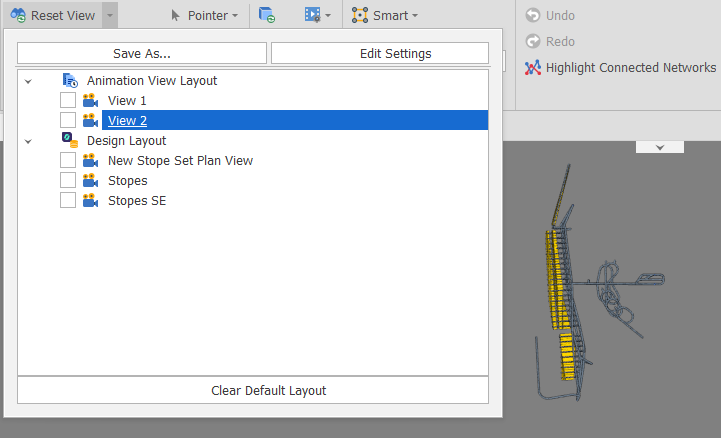Open the Smart dropdown arrow
The height and width of the screenshot is (438, 721).
[415, 15]
